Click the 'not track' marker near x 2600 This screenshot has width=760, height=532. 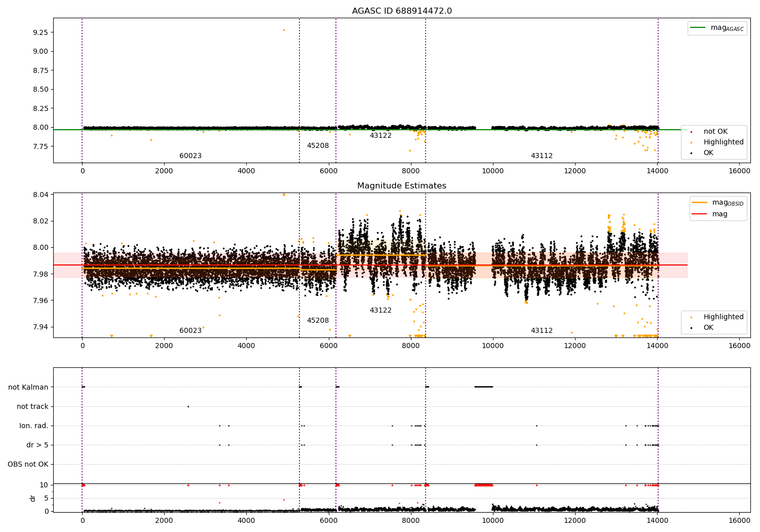coord(188,406)
